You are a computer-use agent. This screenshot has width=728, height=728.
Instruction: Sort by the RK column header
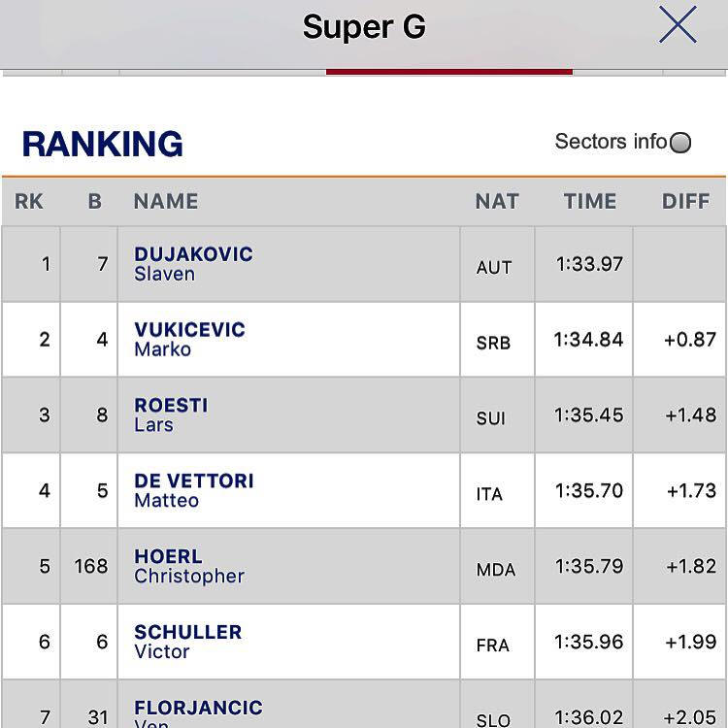(x=29, y=202)
